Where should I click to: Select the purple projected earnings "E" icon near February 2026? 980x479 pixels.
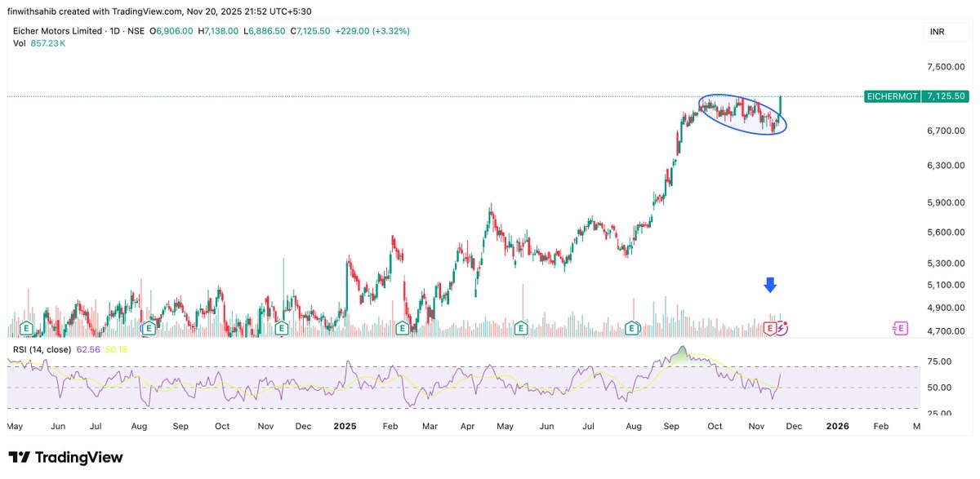click(x=900, y=326)
